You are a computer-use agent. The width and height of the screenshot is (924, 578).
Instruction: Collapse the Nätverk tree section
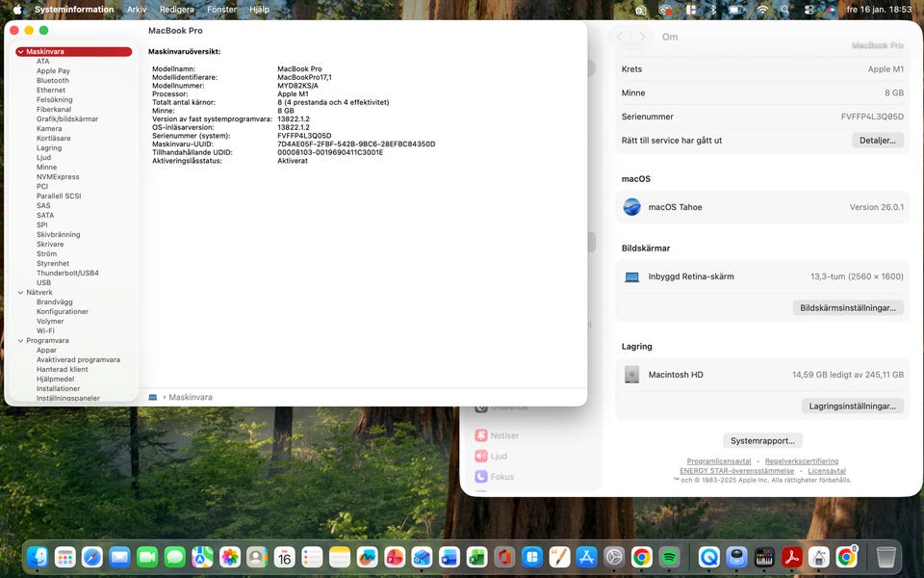tap(20, 292)
